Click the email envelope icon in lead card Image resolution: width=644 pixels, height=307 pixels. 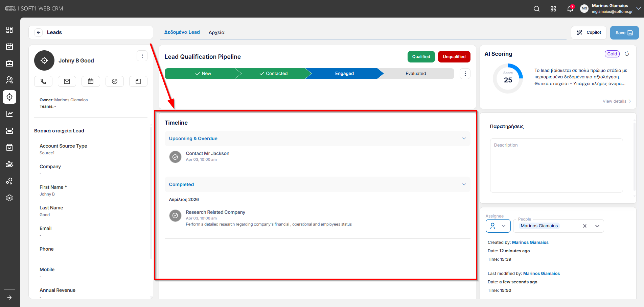pyautogui.click(x=67, y=81)
